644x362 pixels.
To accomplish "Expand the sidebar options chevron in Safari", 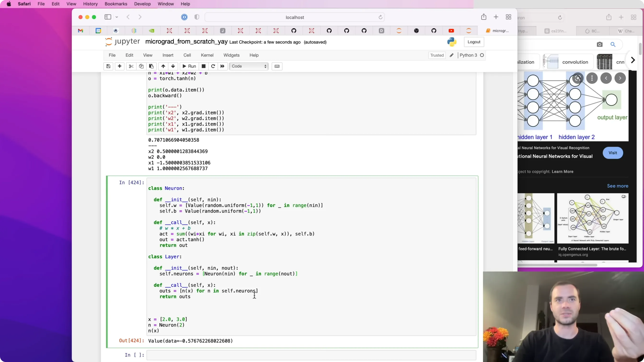I will coord(117,17).
